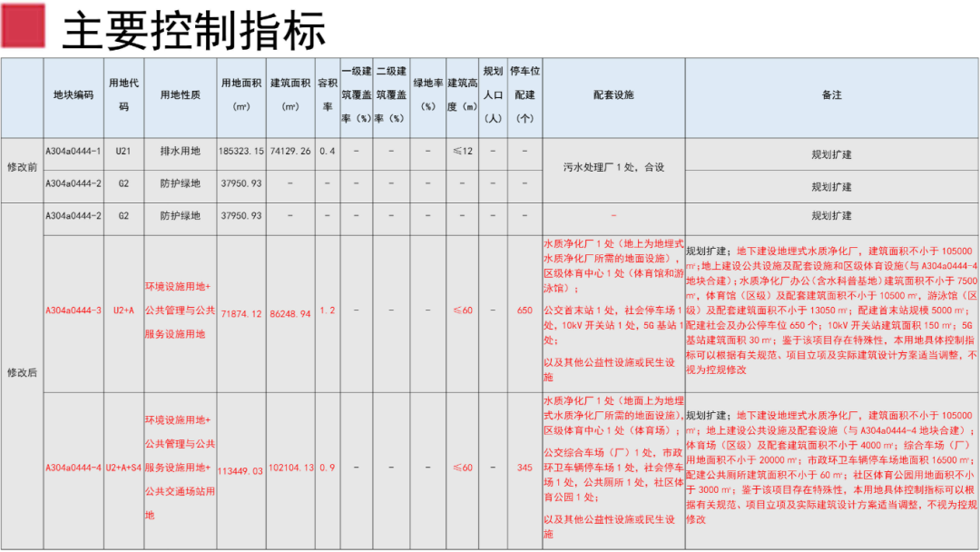Click land area value 113449.03

tap(241, 470)
